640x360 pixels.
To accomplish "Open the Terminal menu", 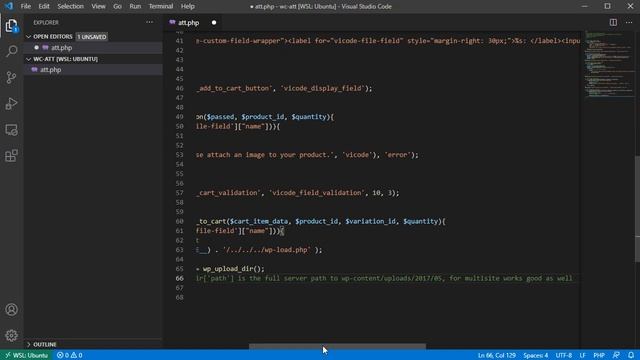I will (161, 6).
